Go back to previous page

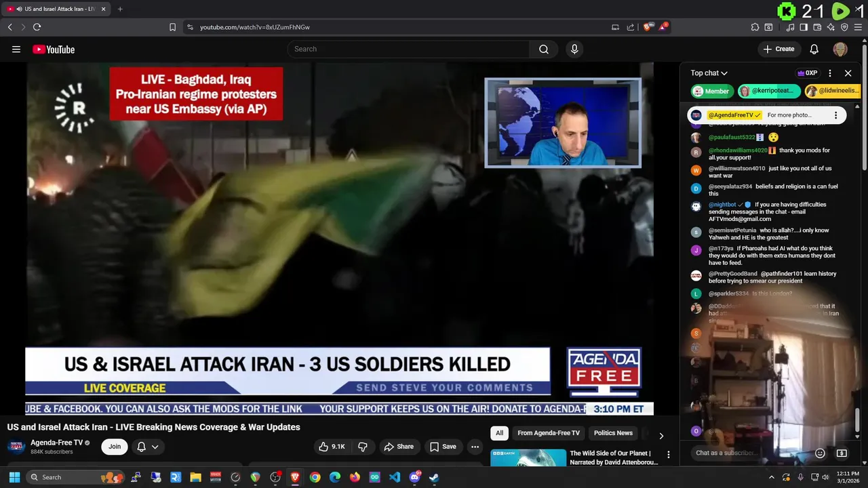click(x=9, y=27)
